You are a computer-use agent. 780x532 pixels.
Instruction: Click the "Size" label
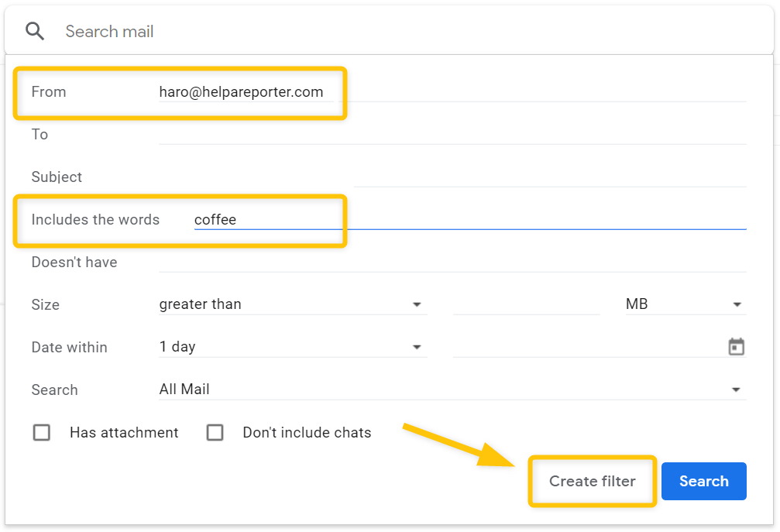(45, 304)
